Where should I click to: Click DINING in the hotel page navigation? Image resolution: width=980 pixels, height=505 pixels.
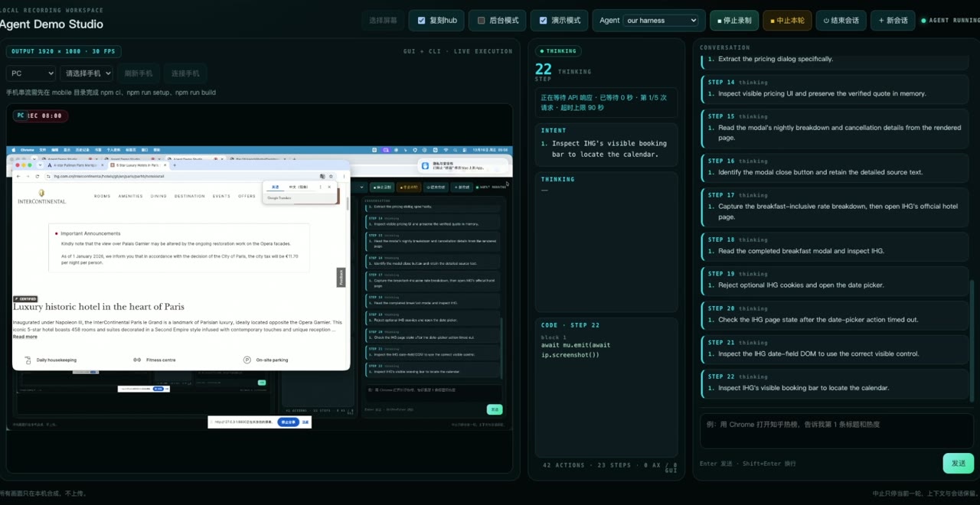[158, 196]
